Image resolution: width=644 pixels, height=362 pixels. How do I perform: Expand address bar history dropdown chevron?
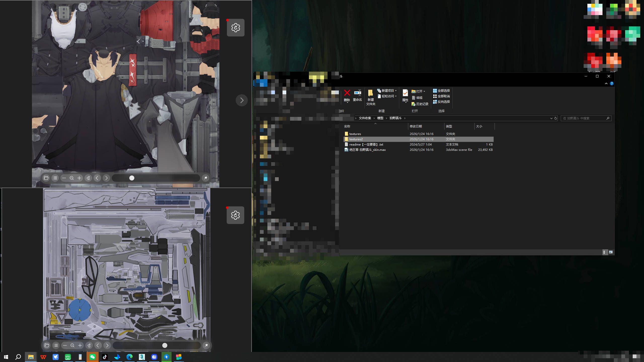(551, 118)
